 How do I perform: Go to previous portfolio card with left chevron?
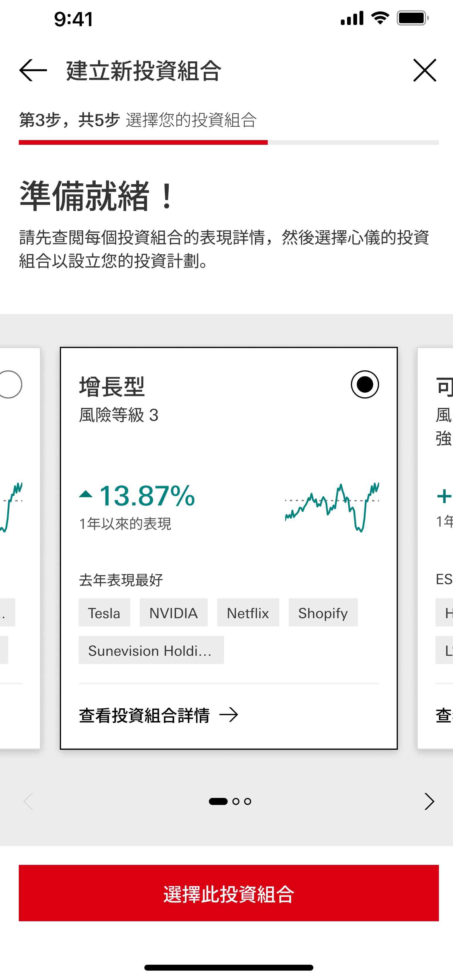[x=28, y=801]
